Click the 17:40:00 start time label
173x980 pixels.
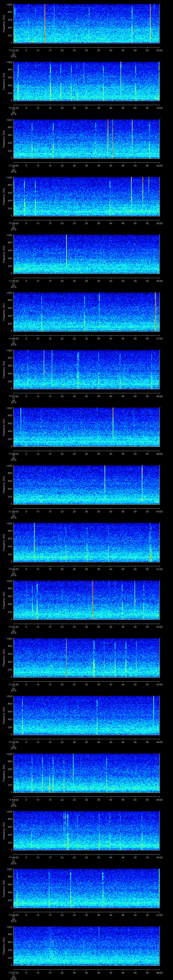(x=13, y=569)
